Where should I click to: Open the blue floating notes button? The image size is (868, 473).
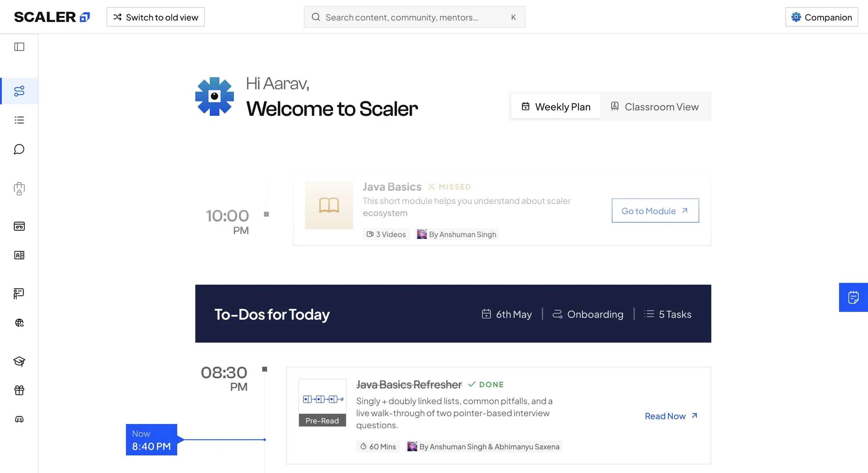pos(854,297)
